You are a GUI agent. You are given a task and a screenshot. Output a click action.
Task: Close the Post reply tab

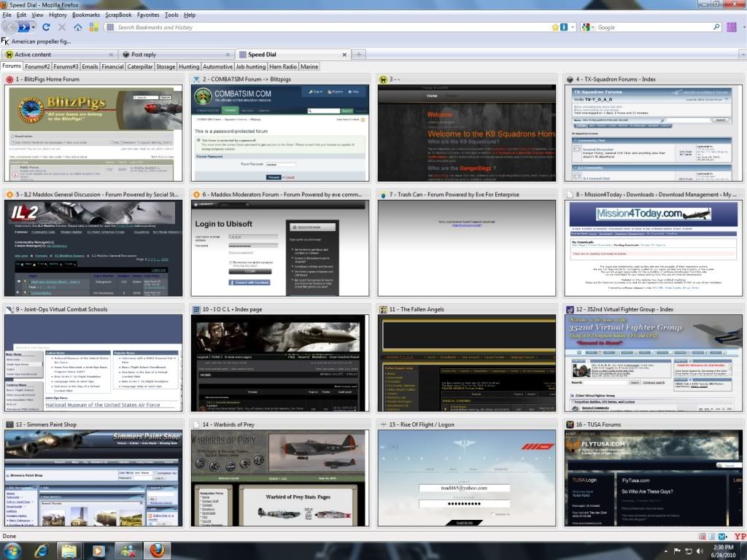pyautogui.click(x=228, y=55)
